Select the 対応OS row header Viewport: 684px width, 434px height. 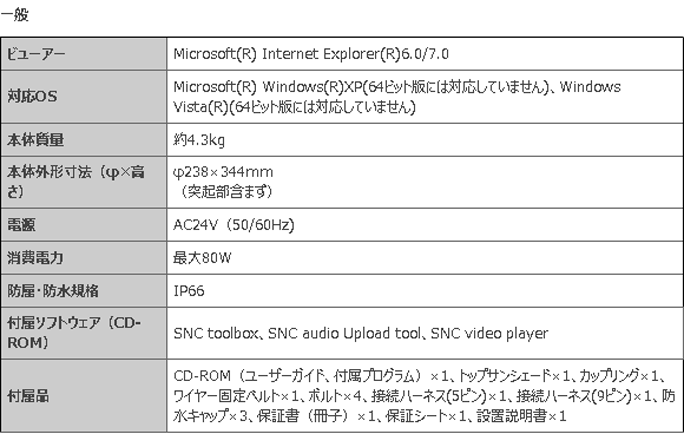click(84, 96)
